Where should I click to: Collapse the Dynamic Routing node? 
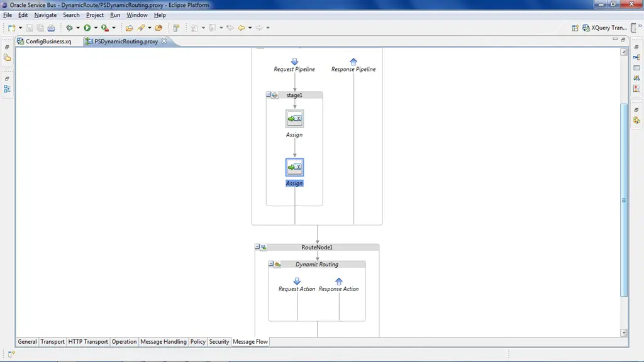click(x=271, y=263)
